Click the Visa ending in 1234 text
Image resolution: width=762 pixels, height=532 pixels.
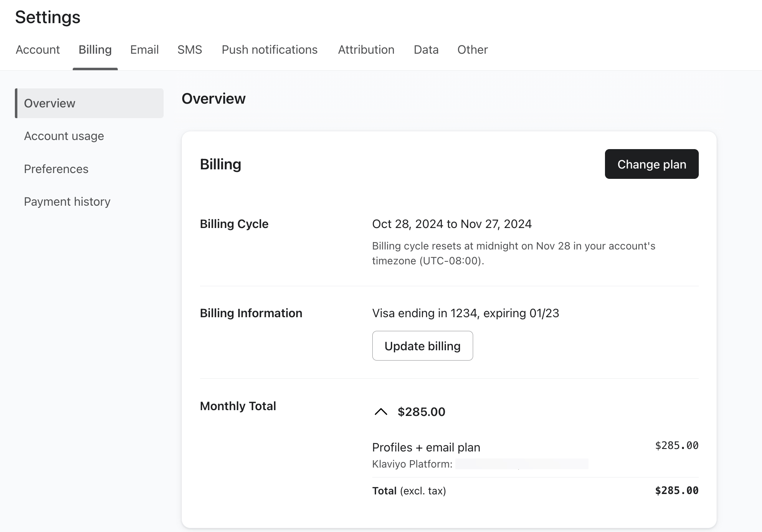coord(465,313)
